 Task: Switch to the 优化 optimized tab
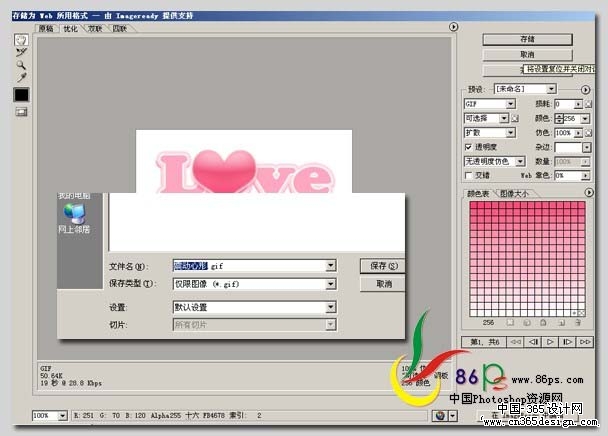click(71, 29)
